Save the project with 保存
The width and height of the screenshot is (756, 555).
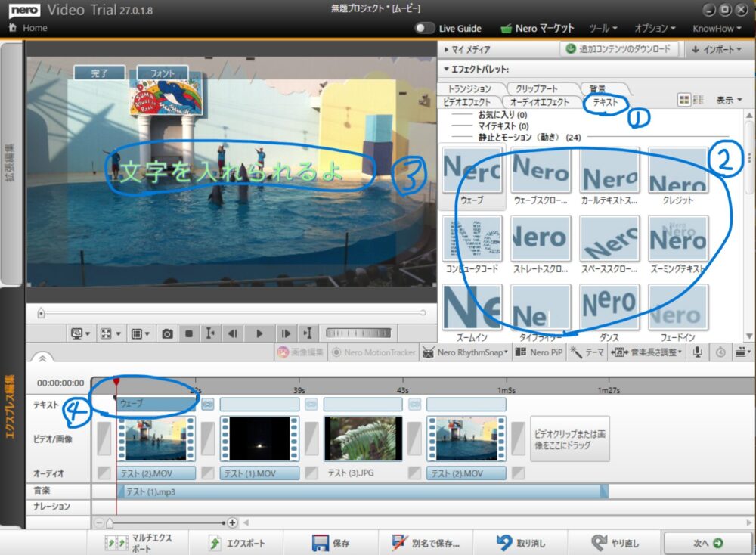coord(331,544)
